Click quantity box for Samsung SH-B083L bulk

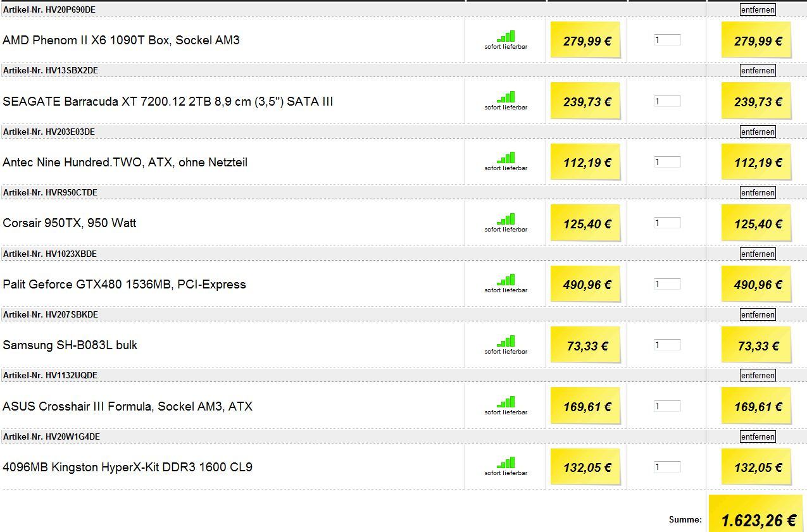click(x=667, y=345)
